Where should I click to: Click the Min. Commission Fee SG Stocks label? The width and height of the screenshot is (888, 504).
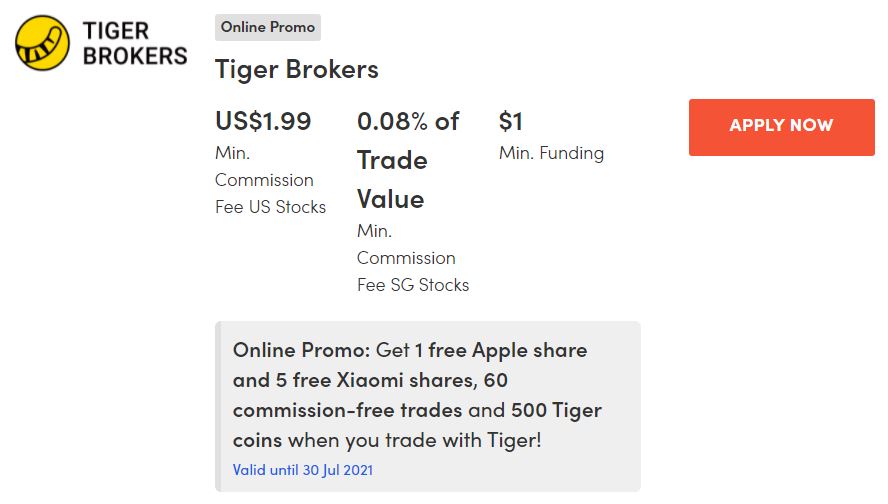pyautogui.click(x=412, y=258)
